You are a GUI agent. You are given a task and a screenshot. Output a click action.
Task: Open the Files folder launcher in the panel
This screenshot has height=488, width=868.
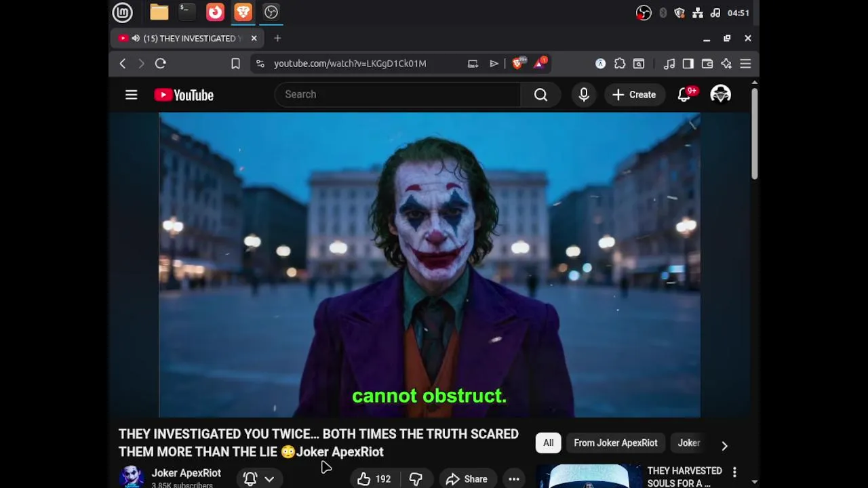159,12
